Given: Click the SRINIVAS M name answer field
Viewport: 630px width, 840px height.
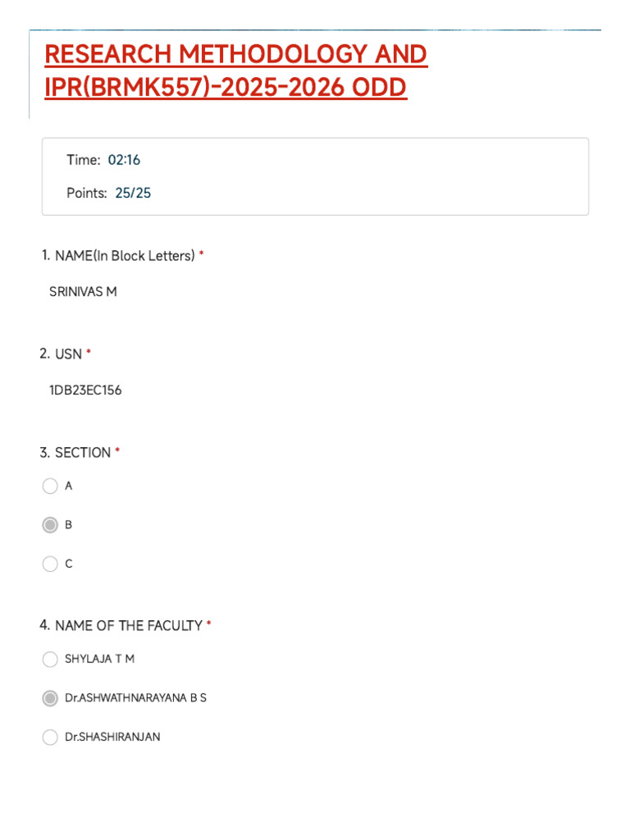Looking at the screenshot, I should 83,291.
